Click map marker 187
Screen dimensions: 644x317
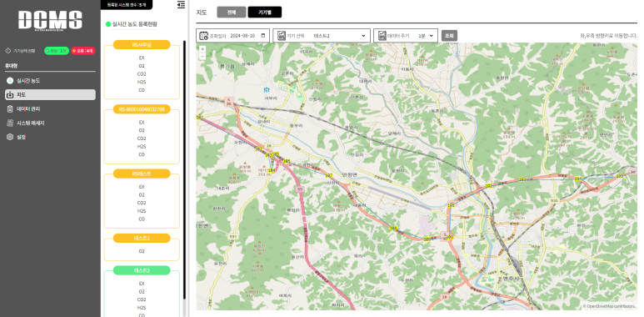coord(328,175)
